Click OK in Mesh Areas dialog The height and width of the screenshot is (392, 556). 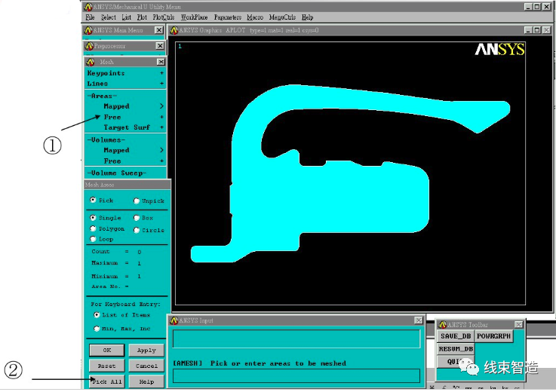coord(106,351)
